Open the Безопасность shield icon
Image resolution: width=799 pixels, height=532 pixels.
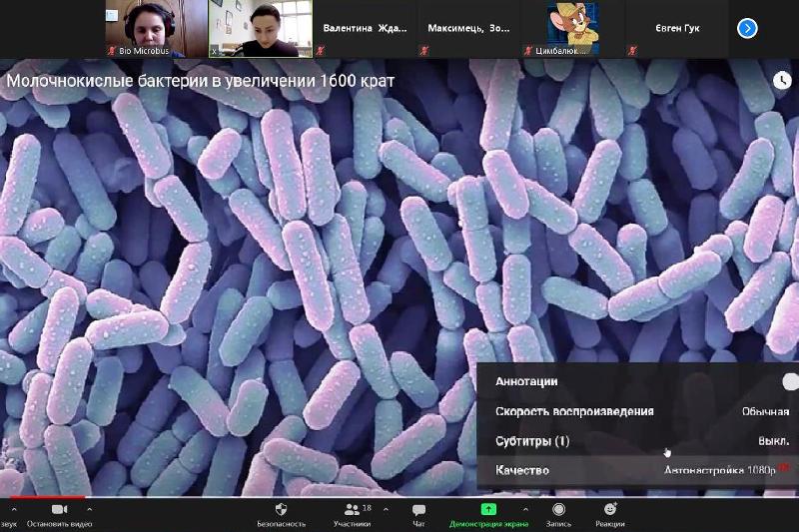[x=281, y=509]
